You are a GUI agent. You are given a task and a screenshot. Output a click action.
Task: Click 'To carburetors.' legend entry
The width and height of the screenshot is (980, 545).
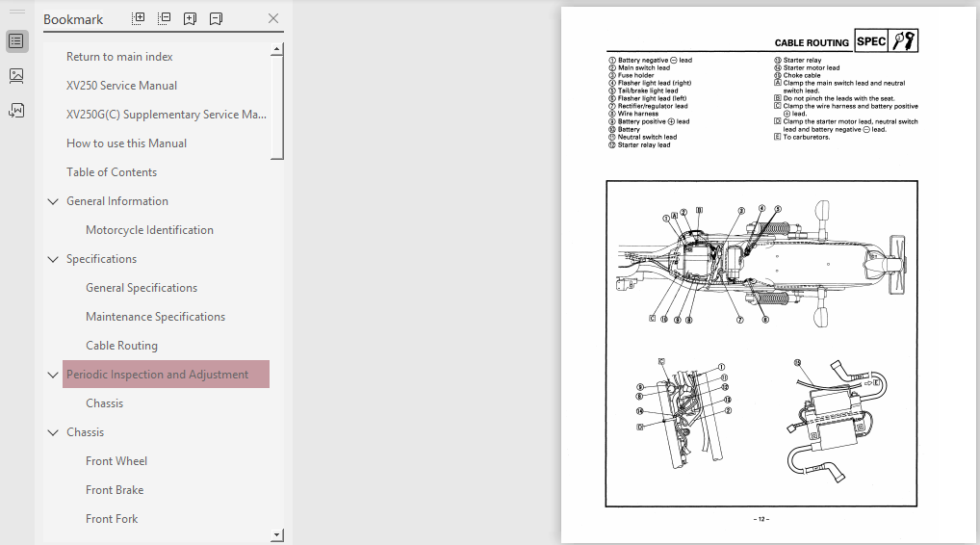tap(802, 137)
